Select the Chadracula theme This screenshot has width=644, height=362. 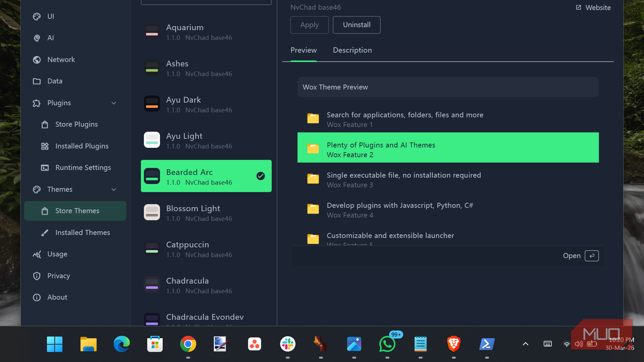click(x=206, y=285)
